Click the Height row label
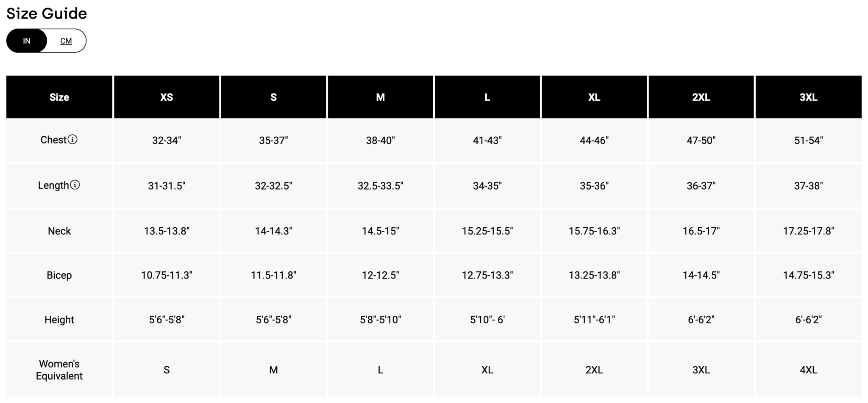 click(59, 320)
